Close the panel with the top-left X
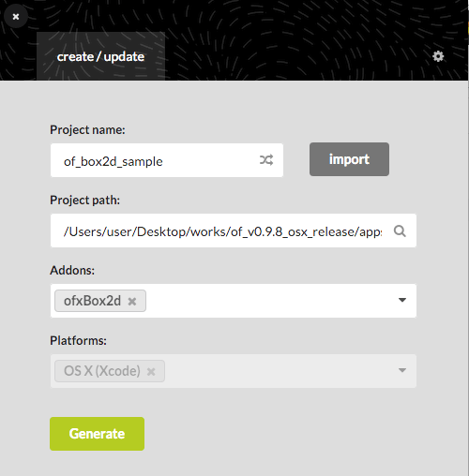 [x=16, y=16]
